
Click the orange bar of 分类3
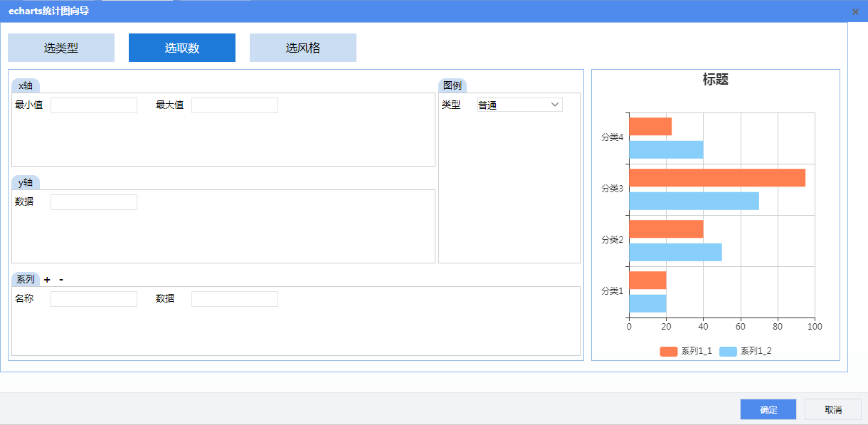pos(716,178)
